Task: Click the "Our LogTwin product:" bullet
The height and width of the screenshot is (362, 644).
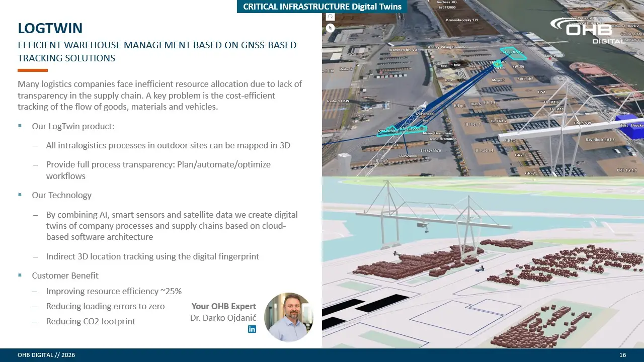Action: point(73,126)
